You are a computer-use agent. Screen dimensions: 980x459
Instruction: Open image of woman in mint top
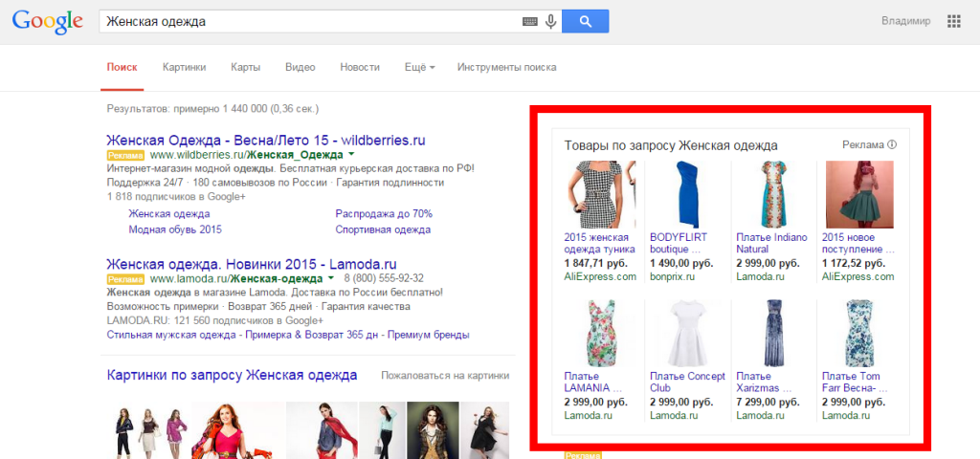(x=382, y=430)
